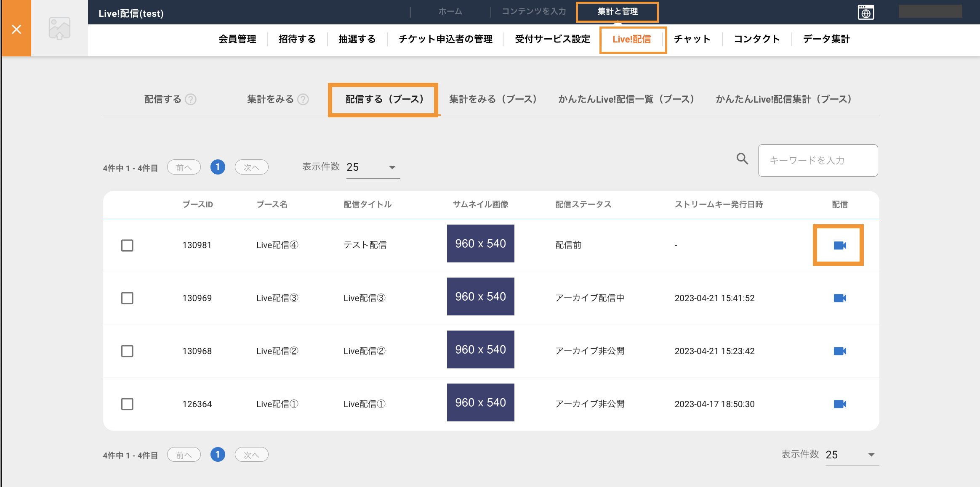The width and height of the screenshot is (980, 487).
Task: Click the ブース名 column header
Action: coord(272,204)
